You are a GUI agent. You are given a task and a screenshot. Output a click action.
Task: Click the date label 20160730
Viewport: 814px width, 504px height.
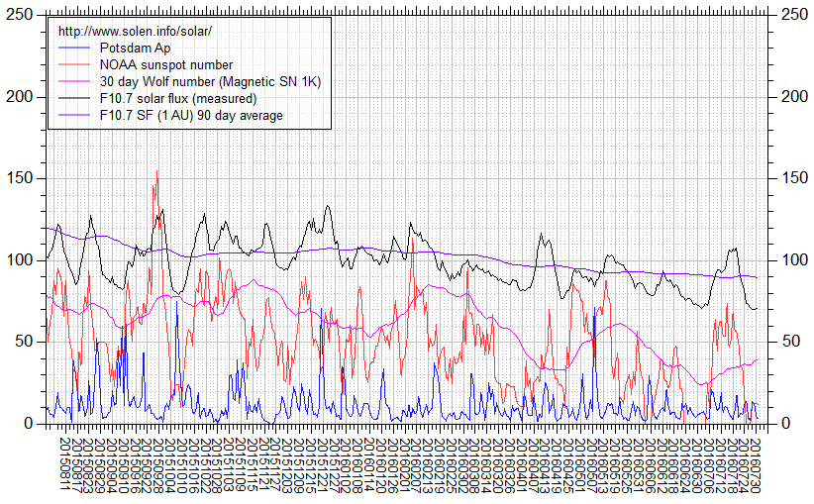tap(756, 465)
